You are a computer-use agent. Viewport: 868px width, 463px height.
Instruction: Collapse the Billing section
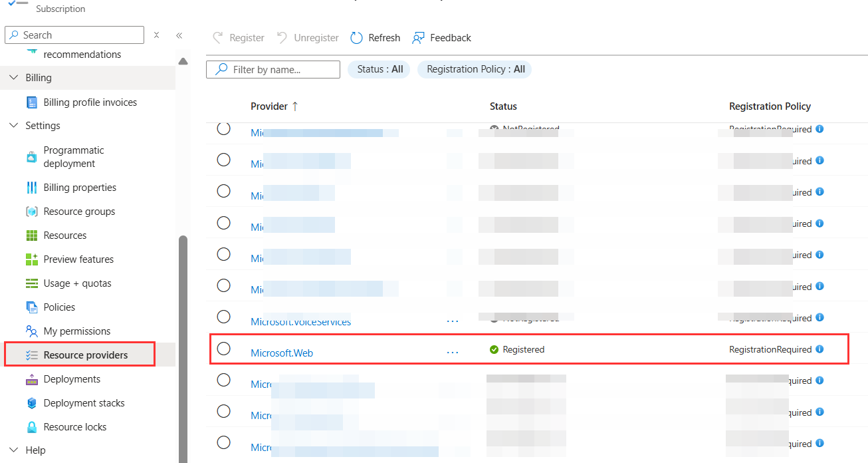13,78
